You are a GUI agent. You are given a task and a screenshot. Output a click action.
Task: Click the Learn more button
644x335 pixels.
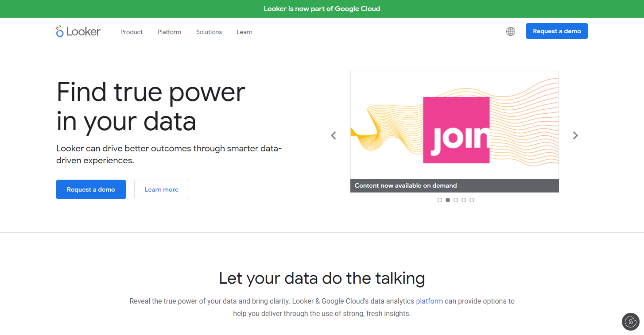coord(162,189)
